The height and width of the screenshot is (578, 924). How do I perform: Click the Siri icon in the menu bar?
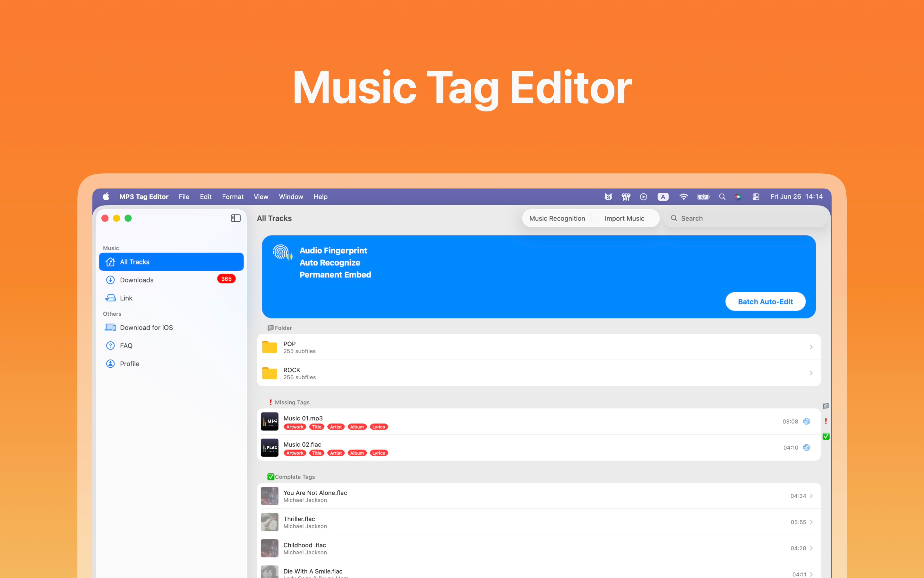738,197
